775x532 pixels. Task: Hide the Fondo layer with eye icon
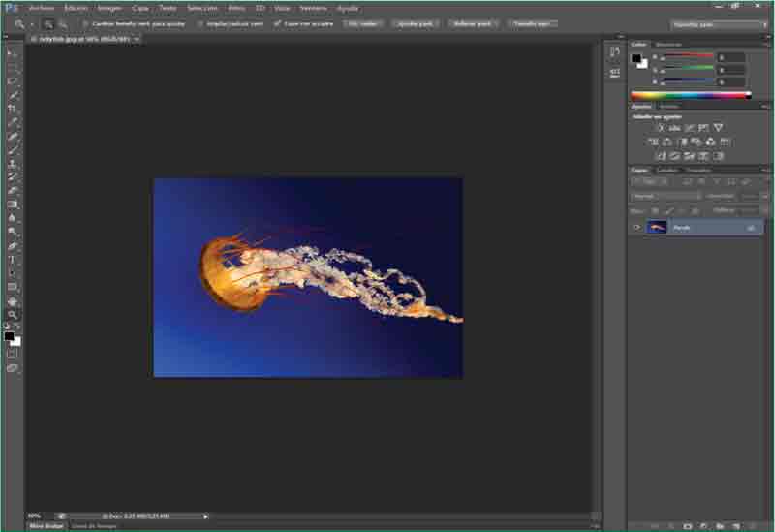(x=636, y=227)
